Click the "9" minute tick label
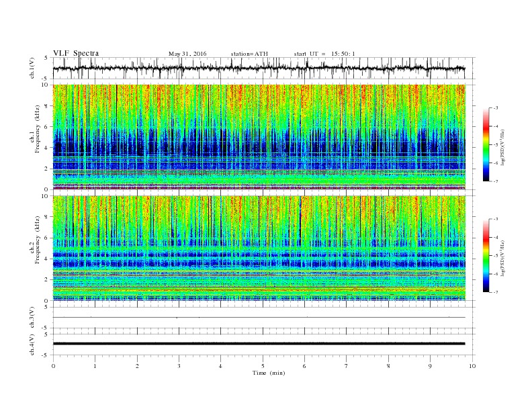 tap(430, 366)
